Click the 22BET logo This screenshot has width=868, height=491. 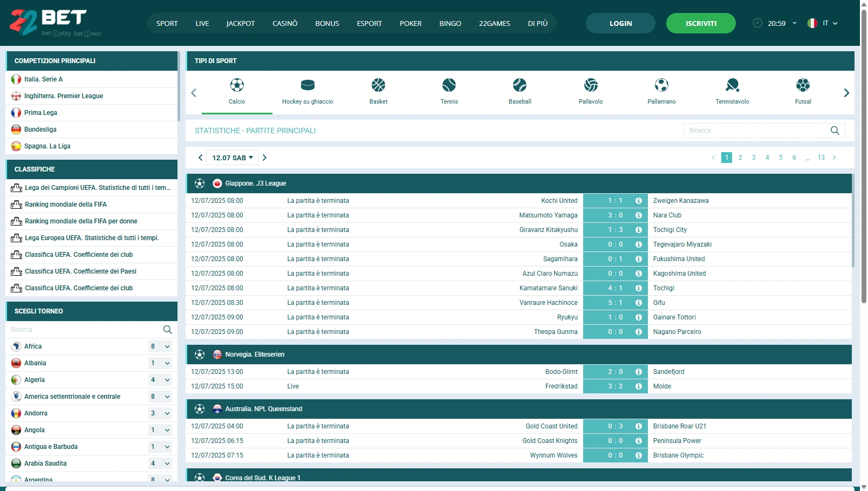click(x=55, y=23)
